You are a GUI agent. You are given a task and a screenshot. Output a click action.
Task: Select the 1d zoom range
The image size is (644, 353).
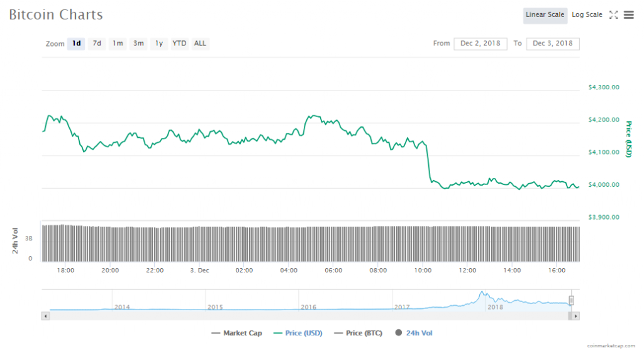pyautogui.click(x=76, y=43)
